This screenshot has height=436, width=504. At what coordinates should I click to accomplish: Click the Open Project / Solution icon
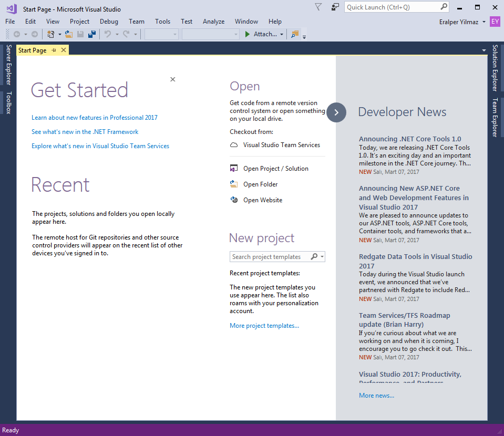[x=234, y=169]
